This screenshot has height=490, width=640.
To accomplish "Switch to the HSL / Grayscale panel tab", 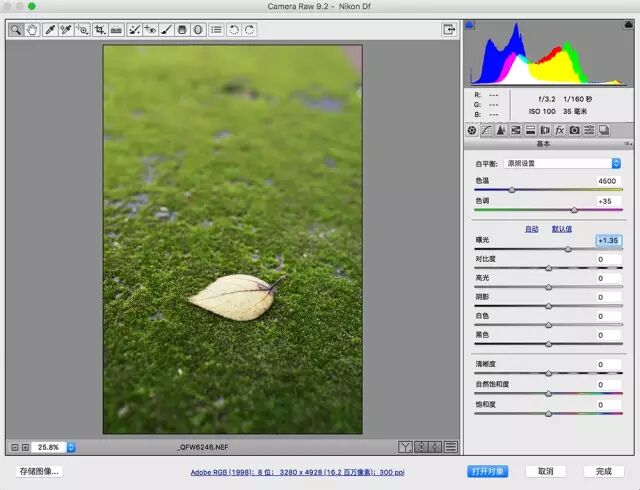I will click(x=516, y=130).
